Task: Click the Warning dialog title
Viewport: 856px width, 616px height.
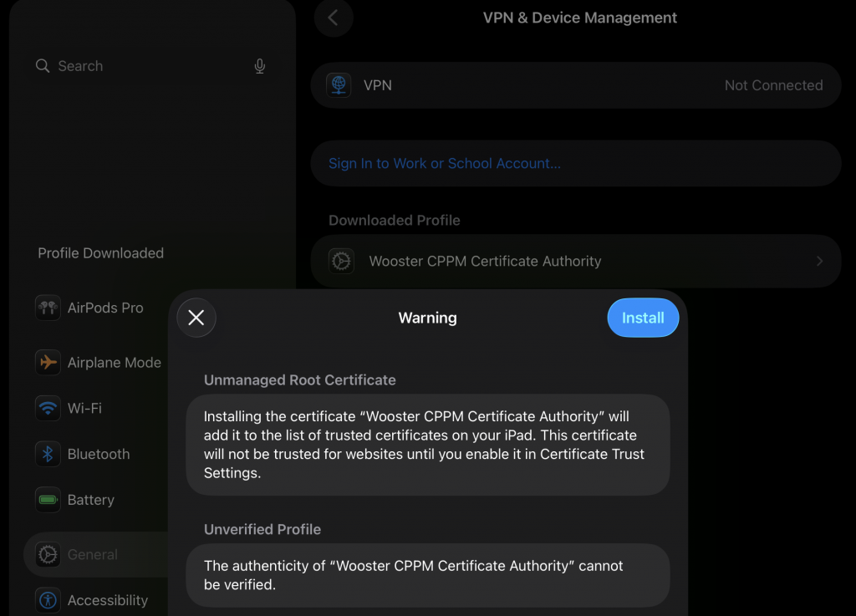Action: 427,318
